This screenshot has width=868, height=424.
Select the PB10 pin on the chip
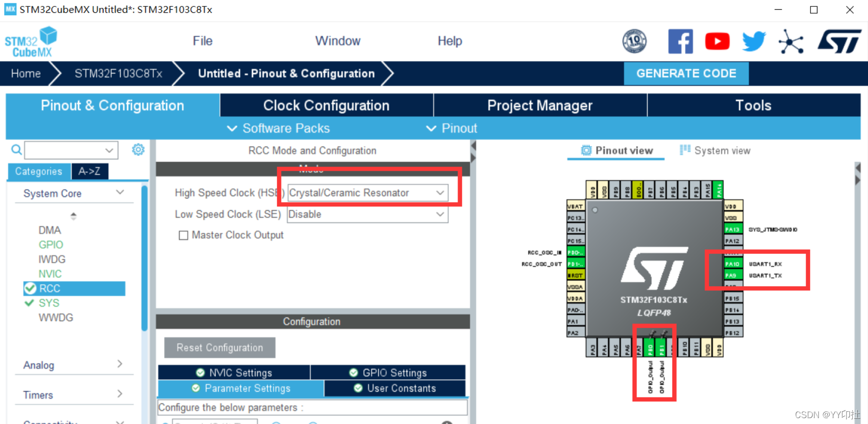coord(685,348)
